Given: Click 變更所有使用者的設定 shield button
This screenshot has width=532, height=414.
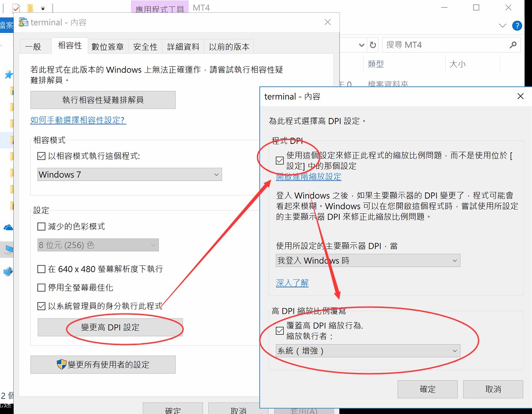Looking at the screenshot, I should [103, 365].
